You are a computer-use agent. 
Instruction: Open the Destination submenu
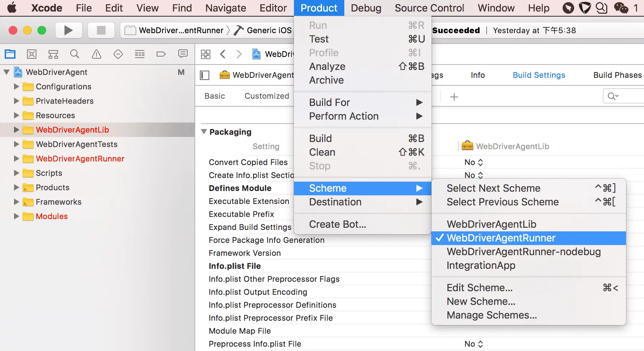[363, 202]
